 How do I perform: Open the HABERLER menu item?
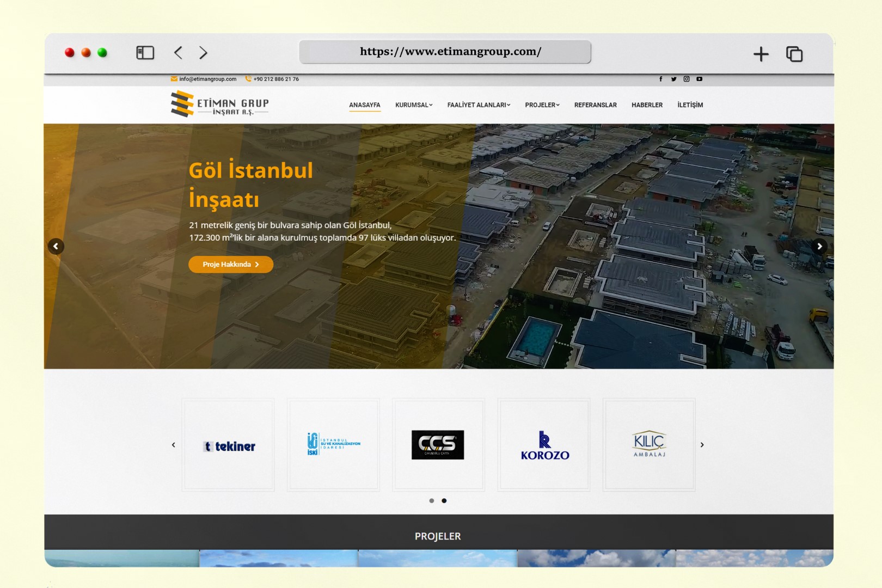647,105
